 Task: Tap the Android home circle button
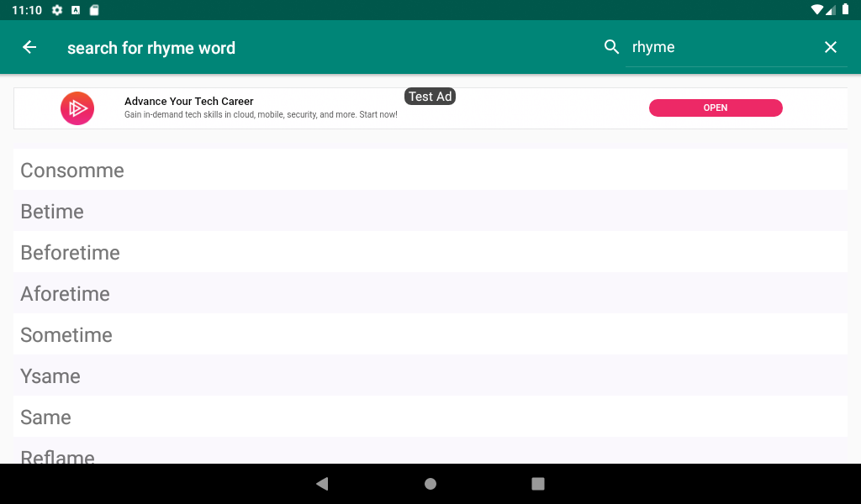click(430, 484)
